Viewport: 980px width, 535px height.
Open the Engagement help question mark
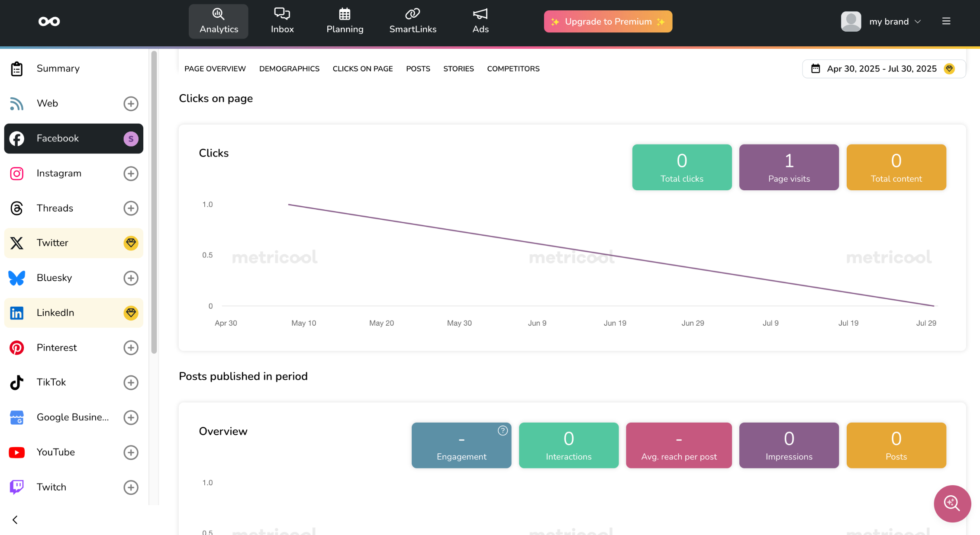click(503, 431)
